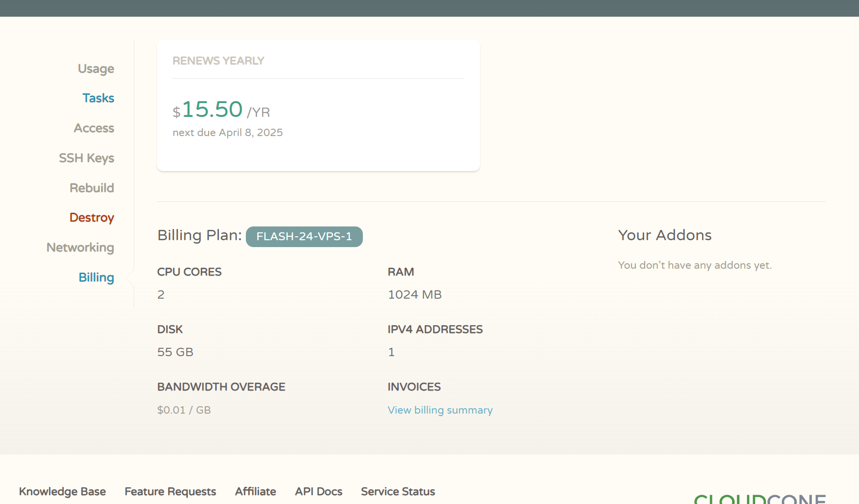Screen dimensions: 859x504
Task: Select Rebuild from the sidebar
Action: tap(92, 188)
